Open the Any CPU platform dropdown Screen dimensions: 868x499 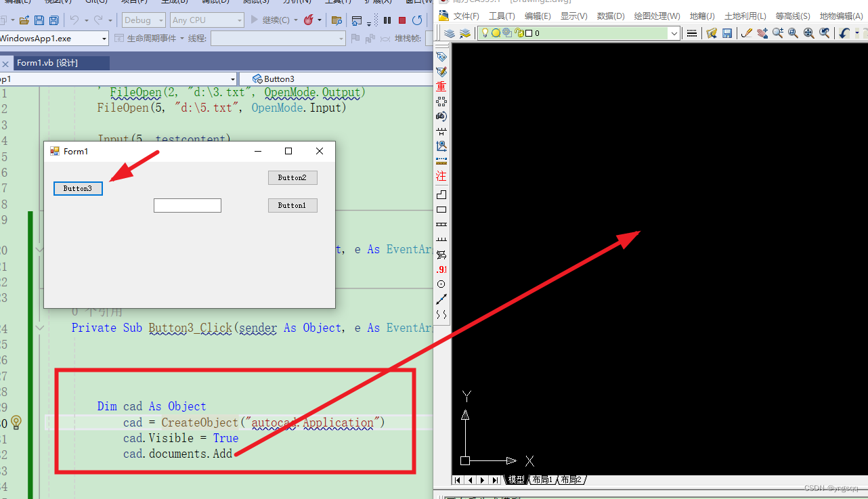tap(207, 20)
